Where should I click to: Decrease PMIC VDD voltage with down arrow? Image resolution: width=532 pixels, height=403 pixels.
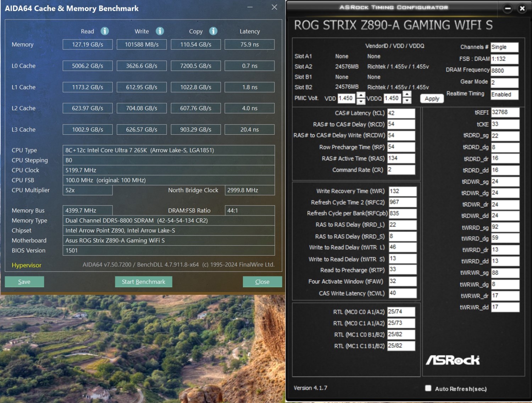point(361,101)
